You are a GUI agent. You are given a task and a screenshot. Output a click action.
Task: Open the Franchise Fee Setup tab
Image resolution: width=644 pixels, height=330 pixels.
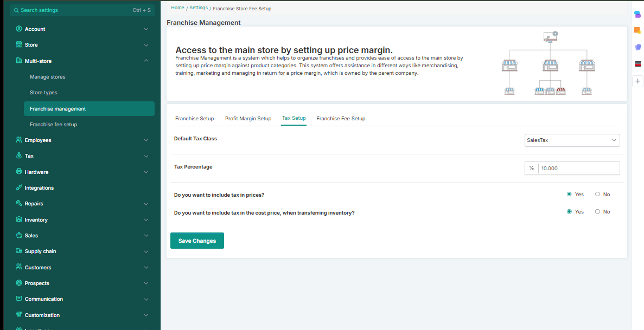click(341, 119)
